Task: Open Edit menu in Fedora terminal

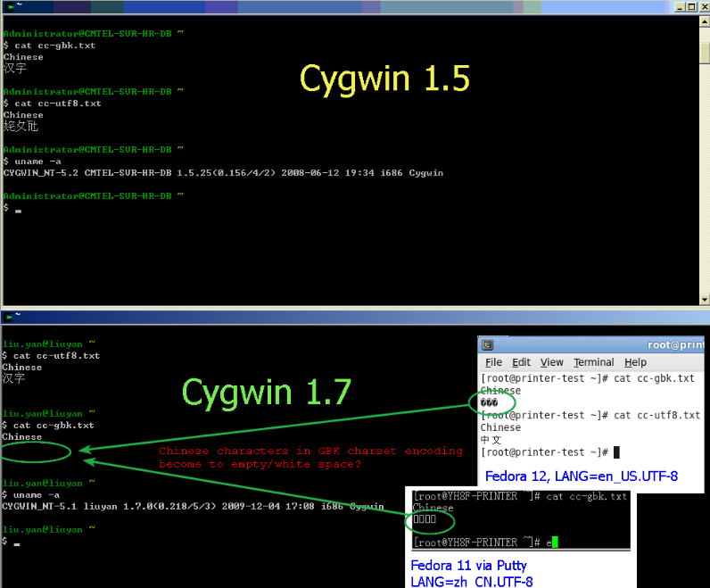Action: [521, 362]
